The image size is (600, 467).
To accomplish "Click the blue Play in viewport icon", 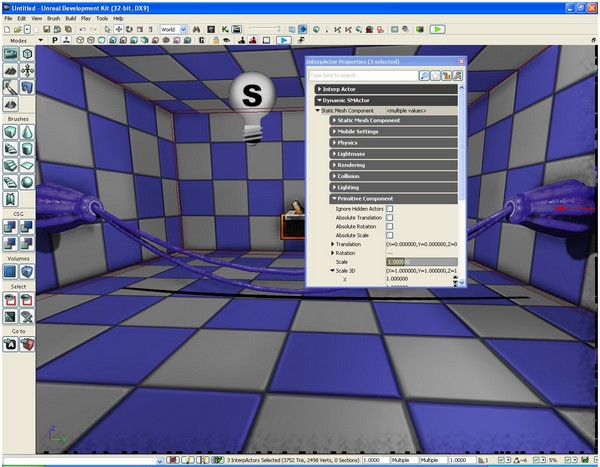I will pyautogui.click(x=284, y=40).
